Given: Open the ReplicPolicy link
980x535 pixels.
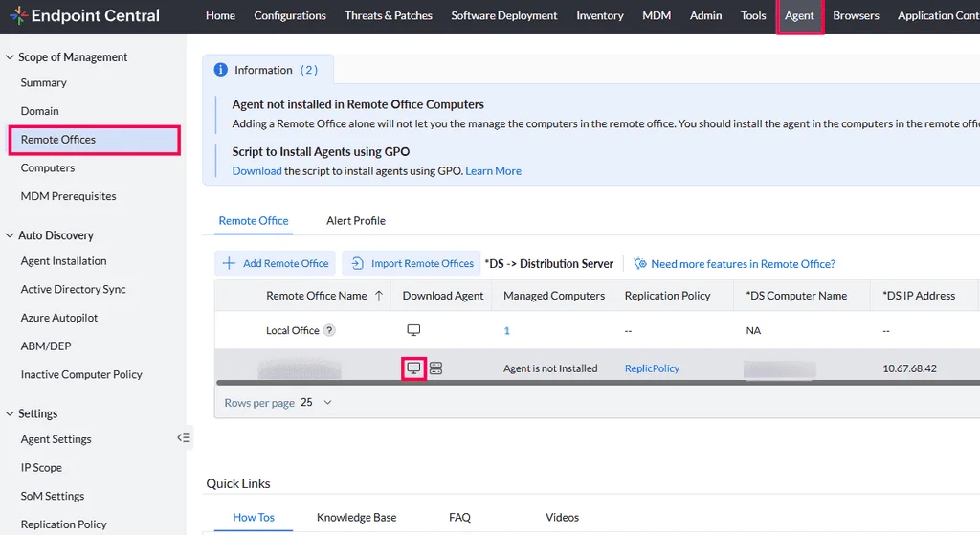Looking at the screenshot, I should click(x=652, y=368).
